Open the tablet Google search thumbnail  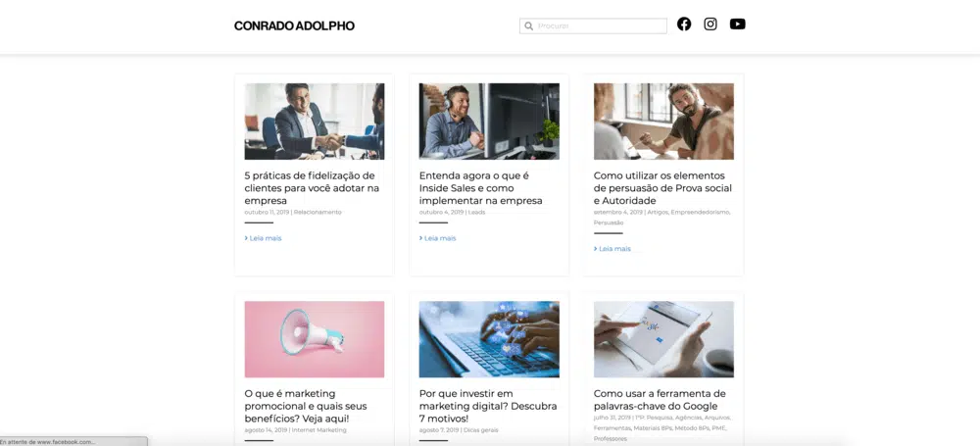(663, 339)
